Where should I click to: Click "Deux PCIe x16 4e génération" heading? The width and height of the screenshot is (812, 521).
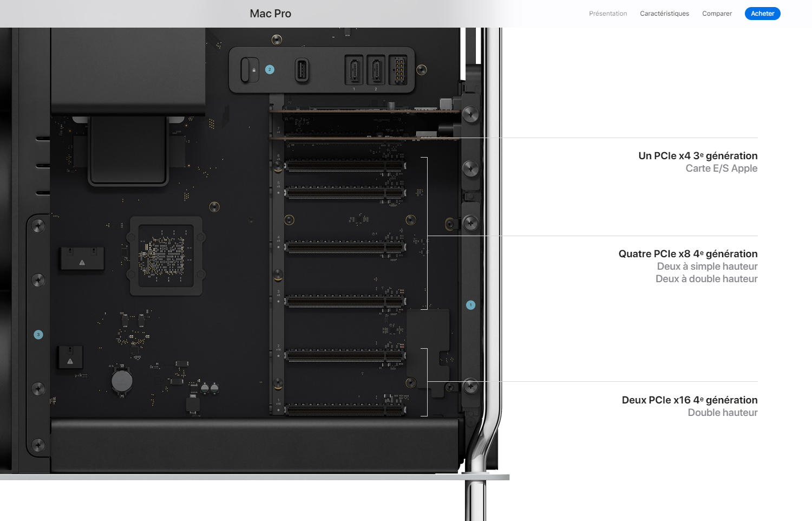click(x=690, y=400)
